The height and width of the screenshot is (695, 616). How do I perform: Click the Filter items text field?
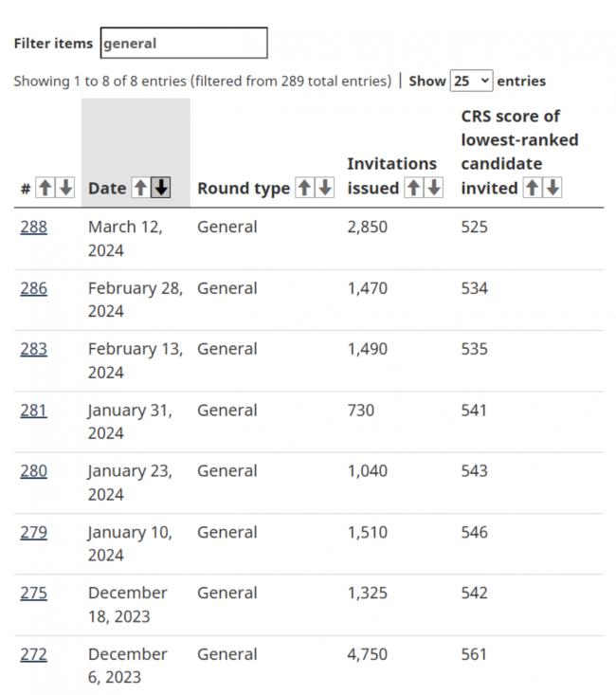click(x=184, y=43)
